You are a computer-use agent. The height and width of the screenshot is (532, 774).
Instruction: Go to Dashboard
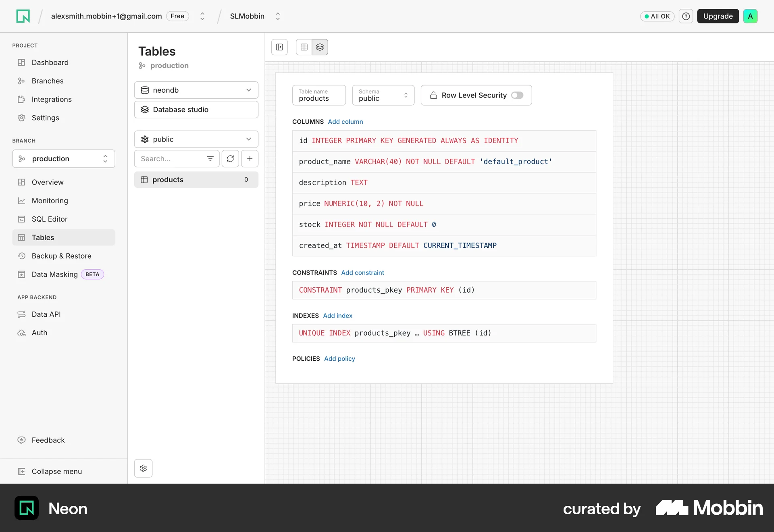tap(50, 62)
